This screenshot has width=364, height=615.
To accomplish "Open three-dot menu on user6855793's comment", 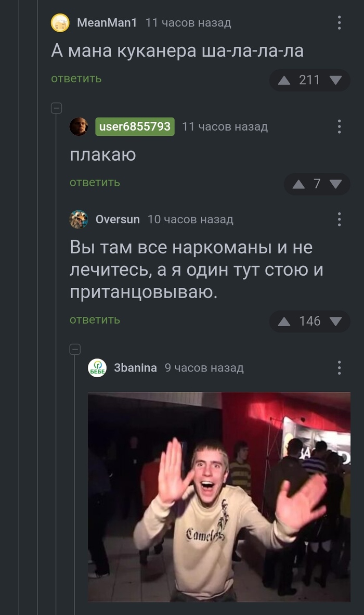I will pos(340,126).
